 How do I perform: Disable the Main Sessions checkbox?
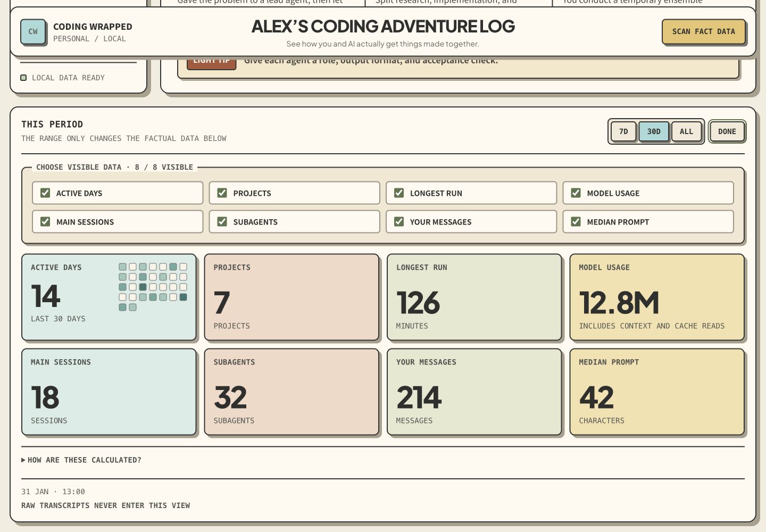45,222
